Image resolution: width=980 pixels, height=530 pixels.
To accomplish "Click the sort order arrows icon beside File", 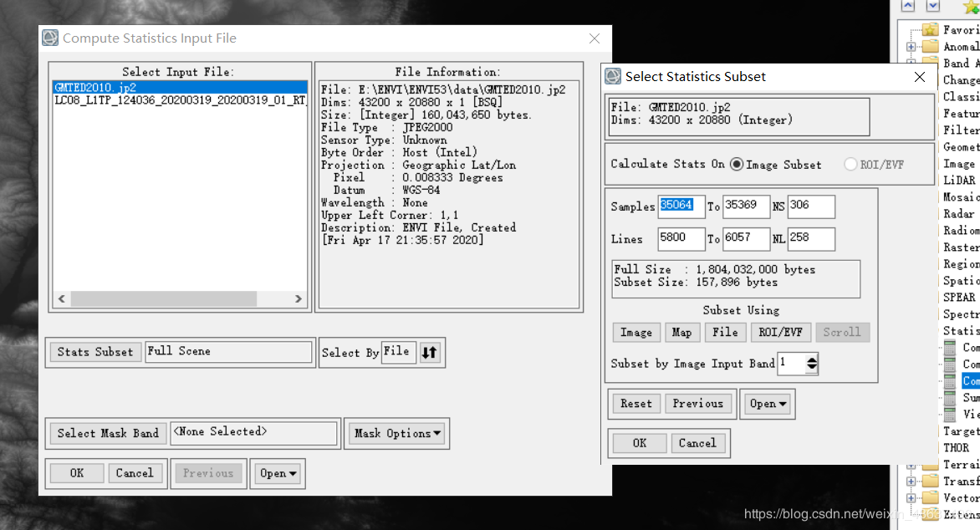I will click(x=429, y=353).
